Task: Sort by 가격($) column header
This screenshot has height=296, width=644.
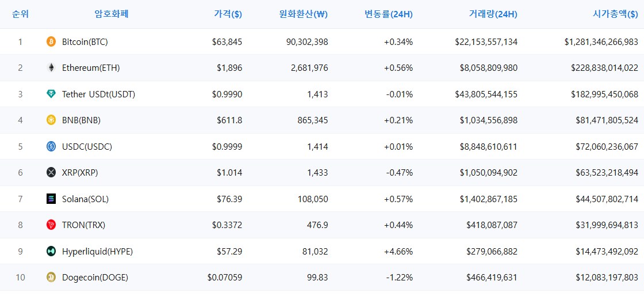Action: pyautogui.click(x=228, y=14)
